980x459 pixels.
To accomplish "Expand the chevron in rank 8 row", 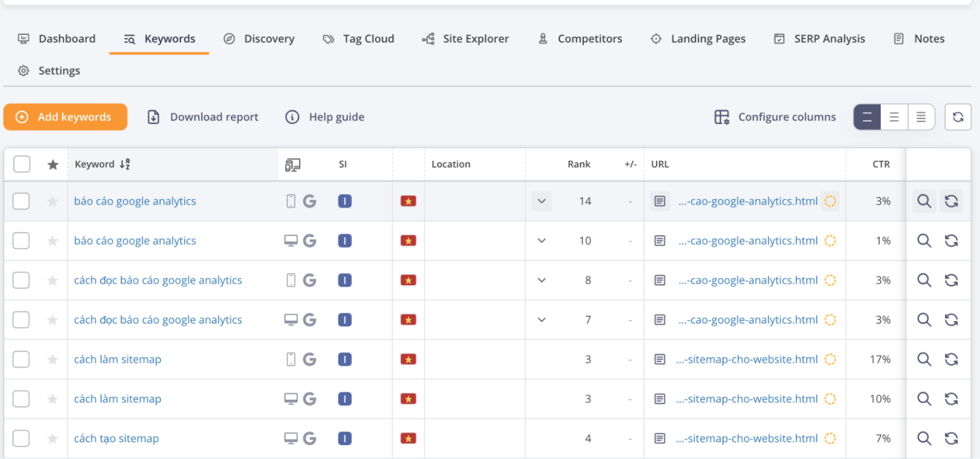I will [x=542, y=280].
